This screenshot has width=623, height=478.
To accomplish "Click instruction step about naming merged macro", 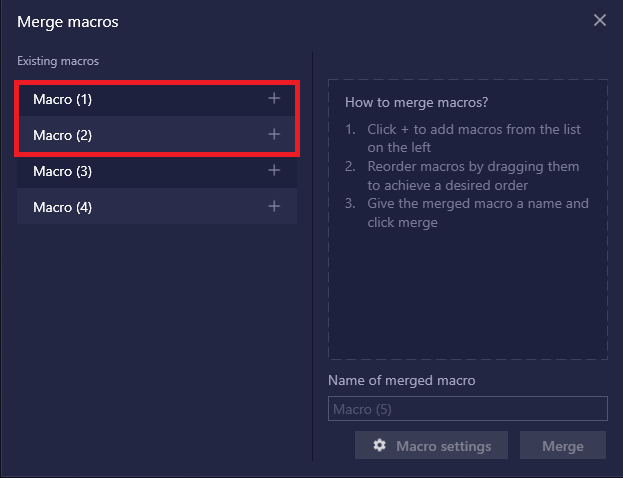I will coord(466,213).
